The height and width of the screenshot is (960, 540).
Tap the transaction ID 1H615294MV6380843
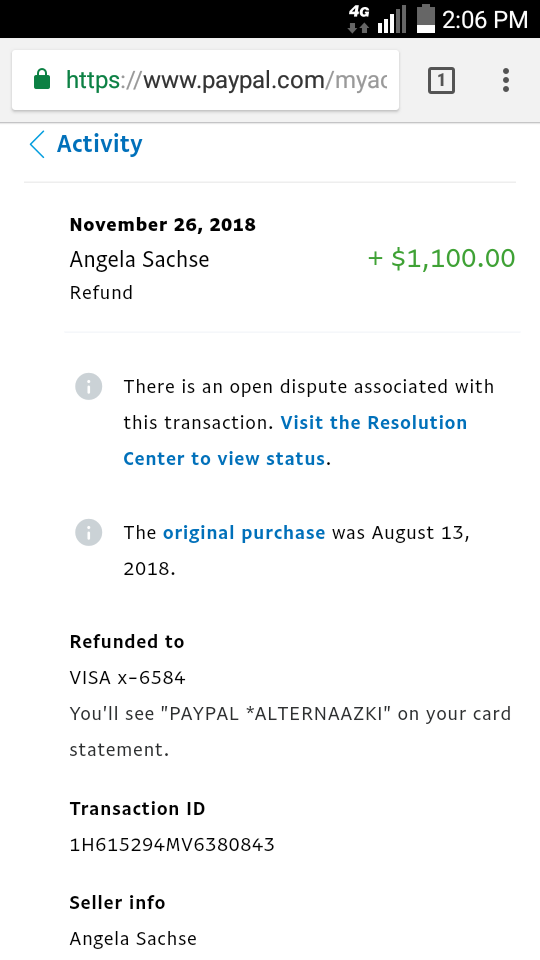[172, 845]
